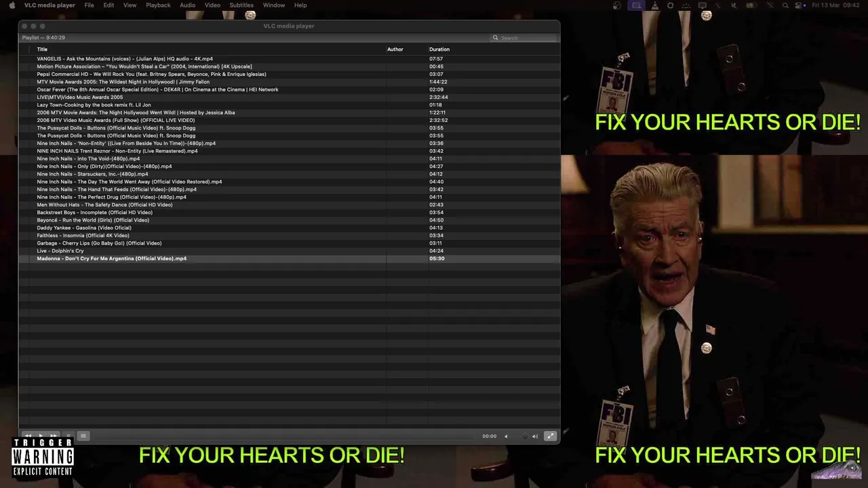Click the display mirroring icon in menu bar
Viewport: 868px width, 488px height.
pyautogui.click(x=702, y=5)
